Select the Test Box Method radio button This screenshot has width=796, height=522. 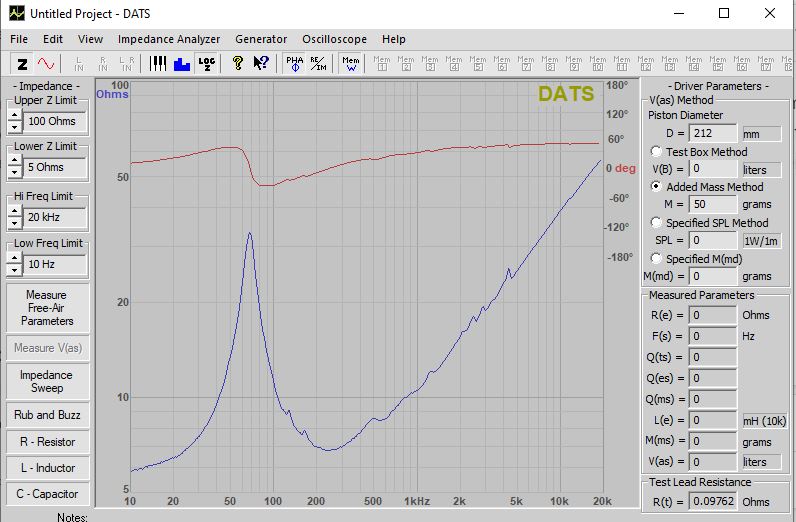pyautogui.click(x=656, y=151)
